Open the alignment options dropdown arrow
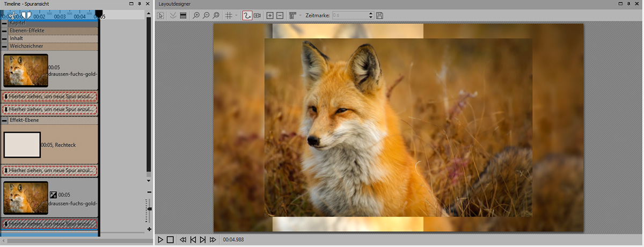The width and height of the screenshot is (644, 247). (x=300, y=16)
